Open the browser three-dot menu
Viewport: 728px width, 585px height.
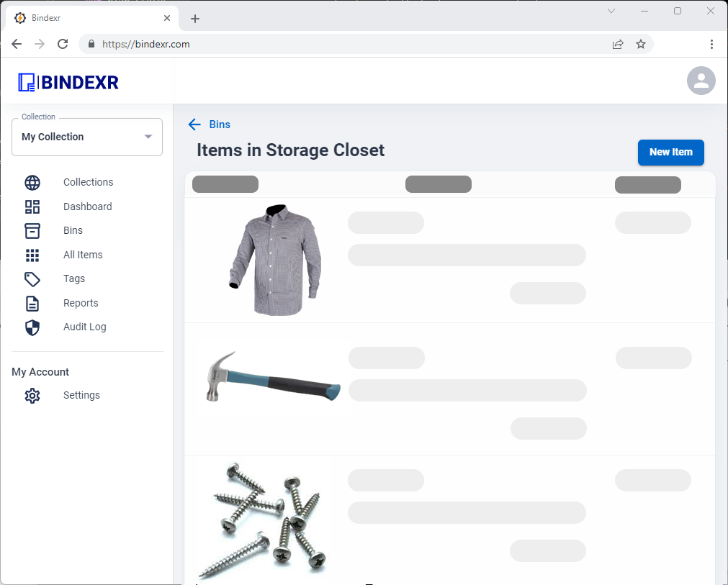[x=711, y=44]
